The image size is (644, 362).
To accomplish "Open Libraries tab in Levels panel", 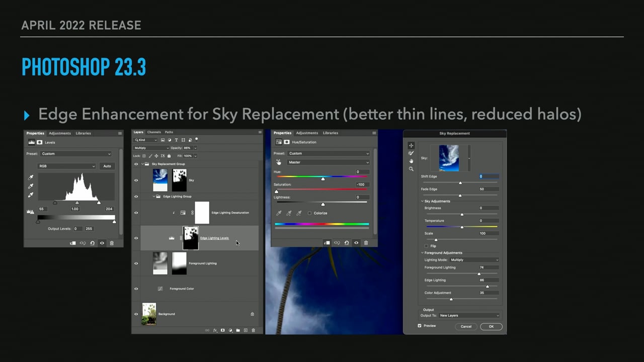I will 84,133.
